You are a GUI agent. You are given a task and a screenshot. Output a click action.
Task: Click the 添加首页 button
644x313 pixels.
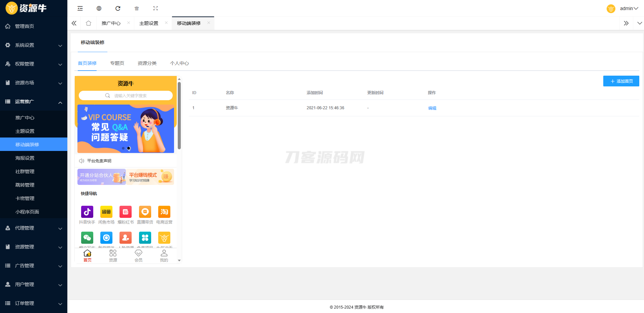point(621,81)
